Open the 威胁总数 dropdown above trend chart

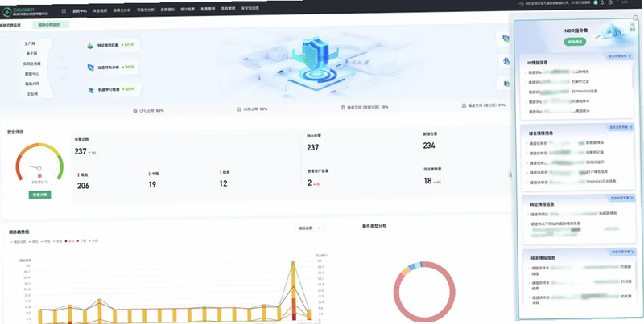click(x=309, y=228)
